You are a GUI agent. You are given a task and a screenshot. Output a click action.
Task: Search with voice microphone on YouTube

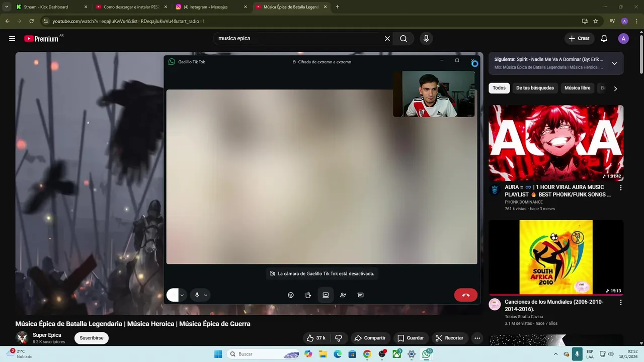[426, 39]
